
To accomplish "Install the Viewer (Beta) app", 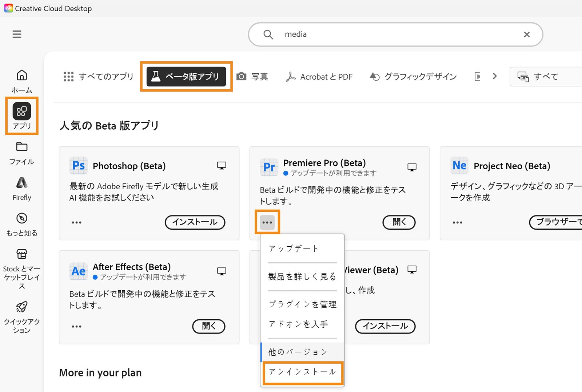I will [x=385, y=326].
